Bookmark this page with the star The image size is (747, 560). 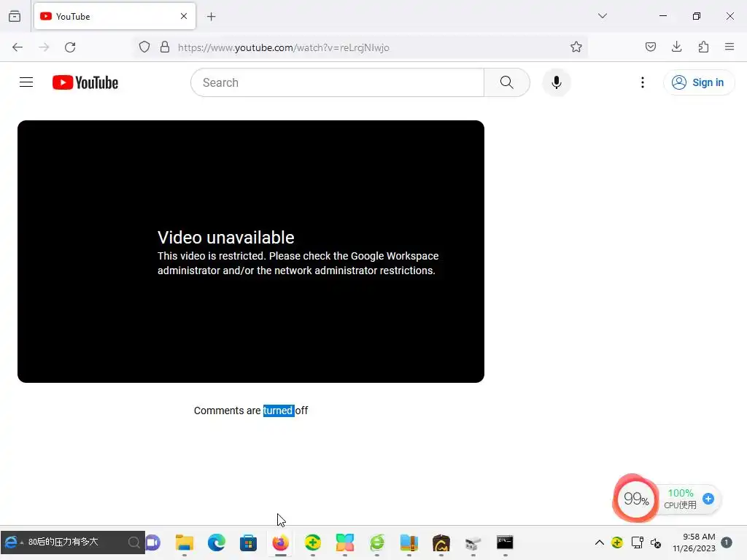576,47
